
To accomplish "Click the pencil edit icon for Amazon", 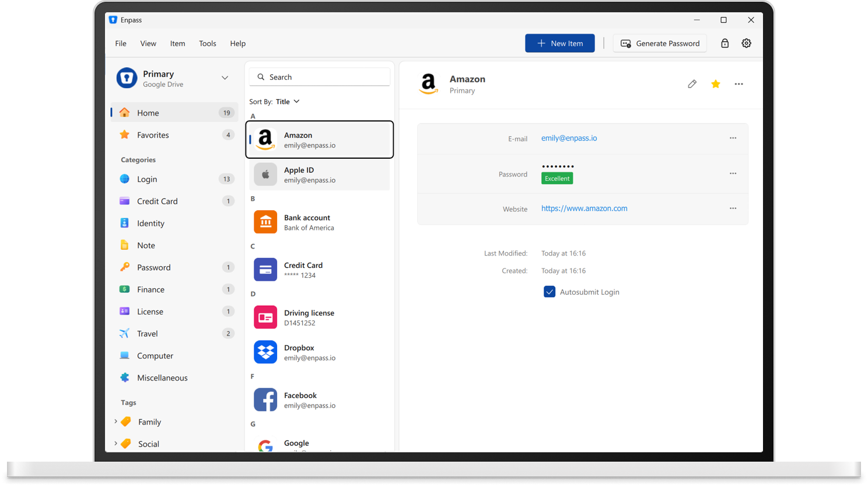I will click(692, 84).
